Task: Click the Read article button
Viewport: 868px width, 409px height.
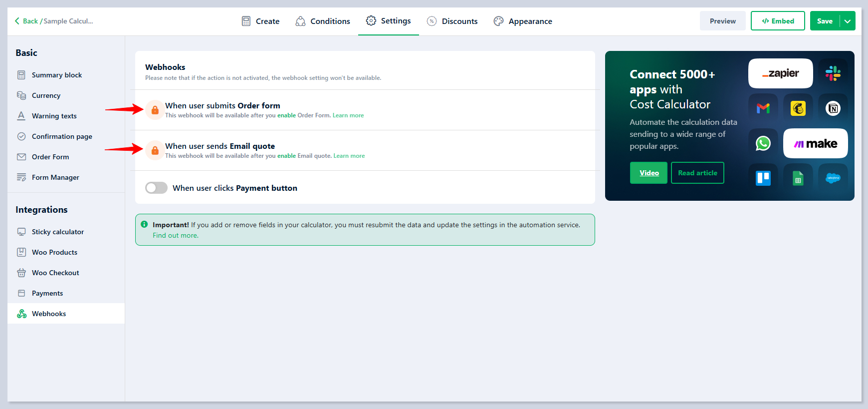Action: (697, 173)
